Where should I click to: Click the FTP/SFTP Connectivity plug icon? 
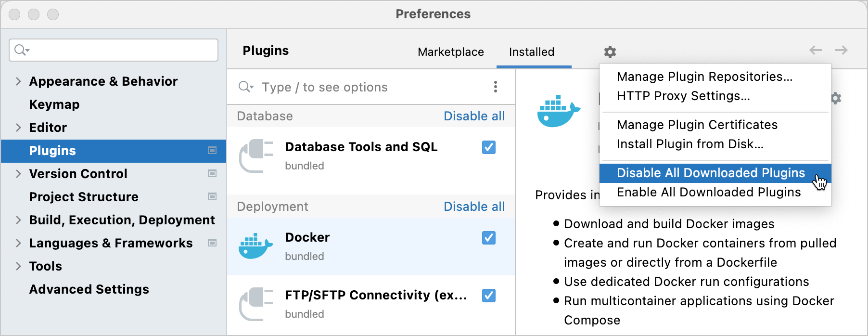[x=255, y=304]
